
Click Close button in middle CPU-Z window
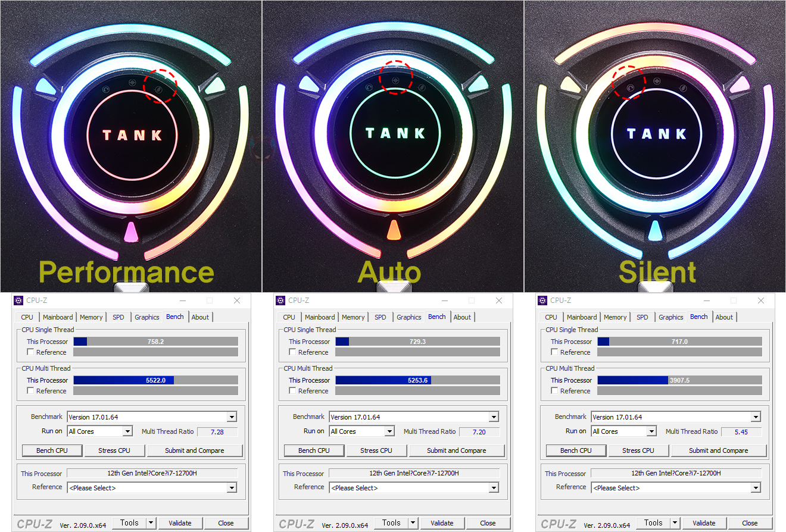click(x=488, y=523)
